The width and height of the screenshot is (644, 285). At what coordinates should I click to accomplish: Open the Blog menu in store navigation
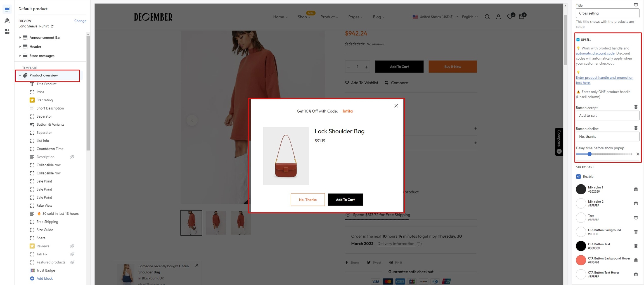click(x=378, y=17)
